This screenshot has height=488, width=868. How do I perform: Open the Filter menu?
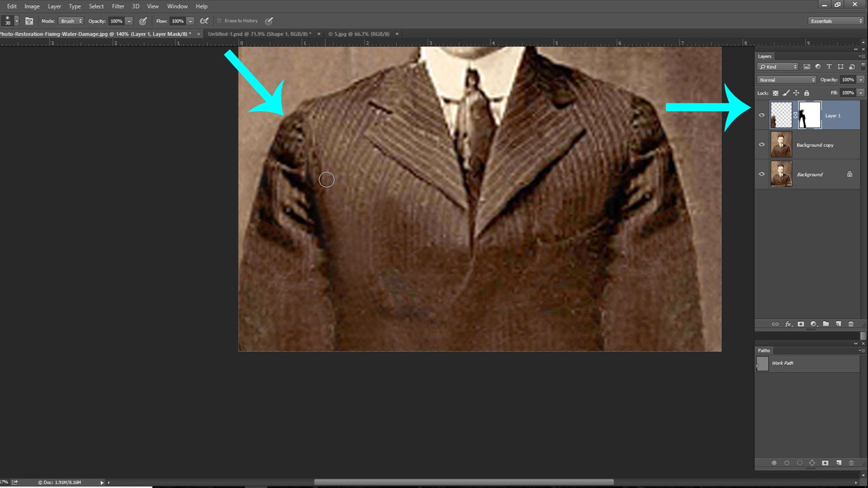(118, 6)
